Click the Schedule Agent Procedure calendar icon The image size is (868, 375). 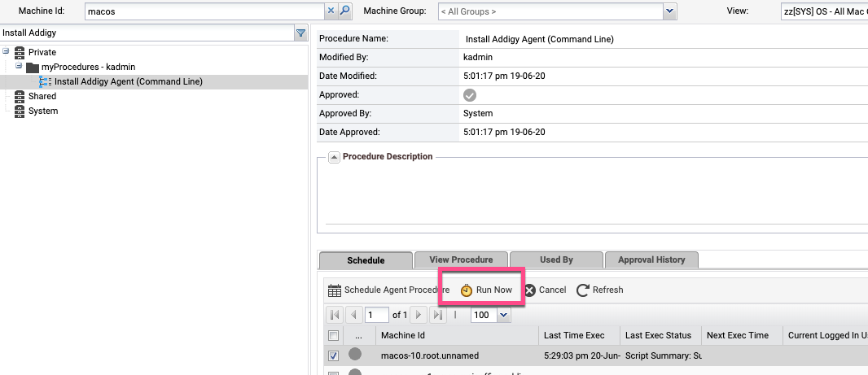(x=334, y=290)
